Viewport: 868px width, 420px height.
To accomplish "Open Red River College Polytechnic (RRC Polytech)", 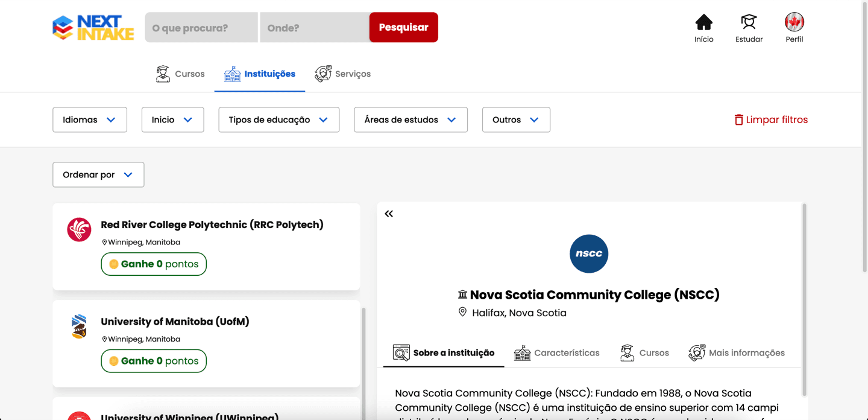I will (212, 224).
